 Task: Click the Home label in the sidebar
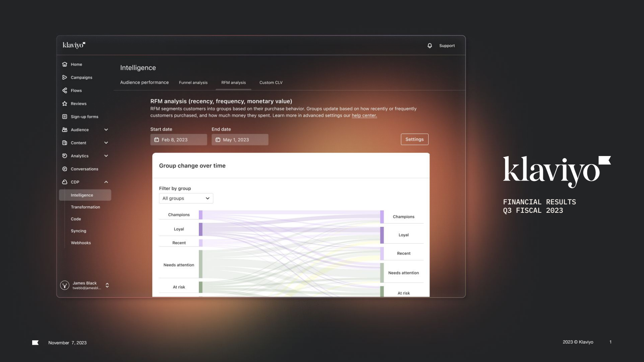coord(76,64)
